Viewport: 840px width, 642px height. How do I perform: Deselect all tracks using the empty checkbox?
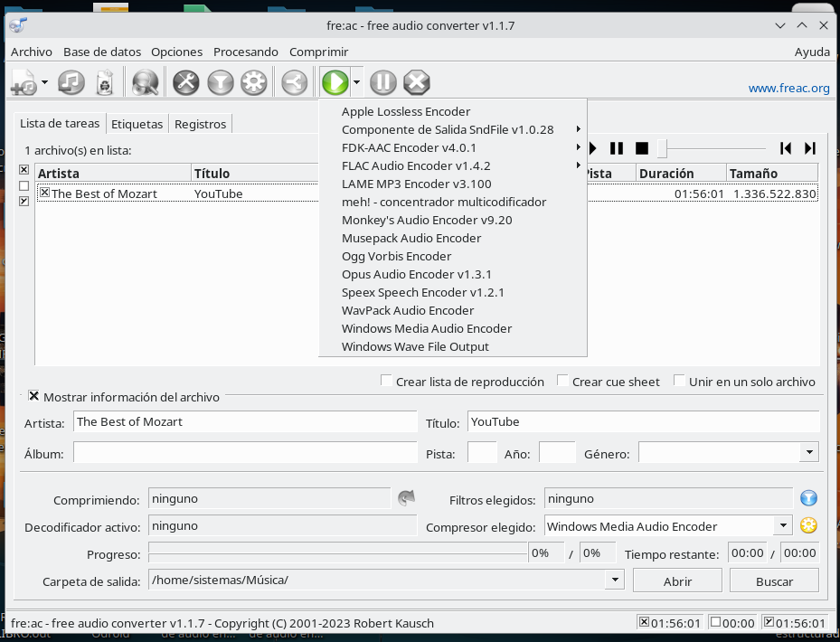pyautogui.click(x=24, y=186)
